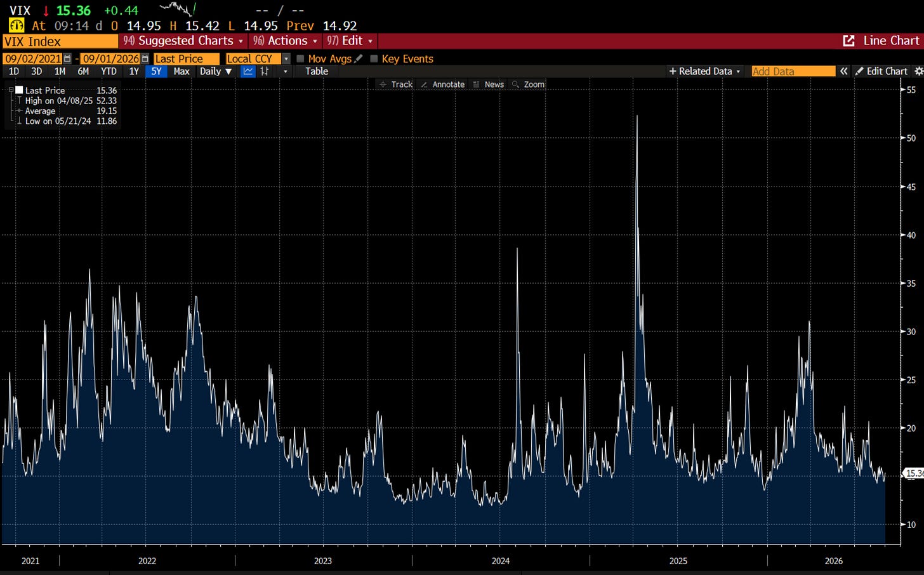Open the Suggested Charts menu
924x575 pixels.
(x=183, y=41)
